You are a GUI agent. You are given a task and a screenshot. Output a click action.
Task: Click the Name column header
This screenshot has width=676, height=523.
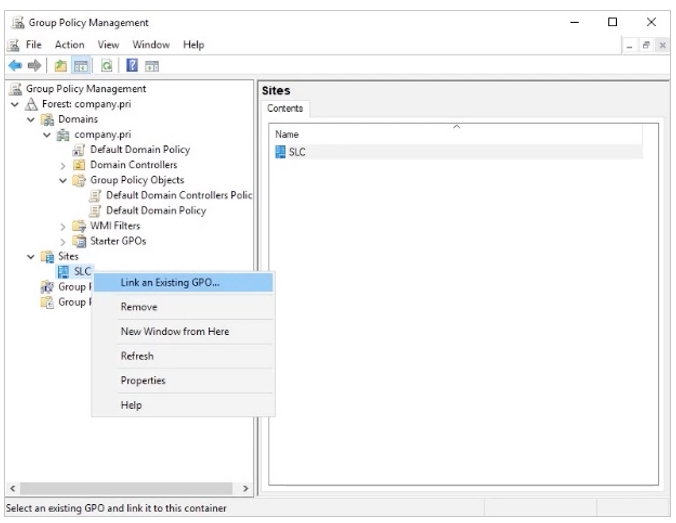[x=287, y=134]
